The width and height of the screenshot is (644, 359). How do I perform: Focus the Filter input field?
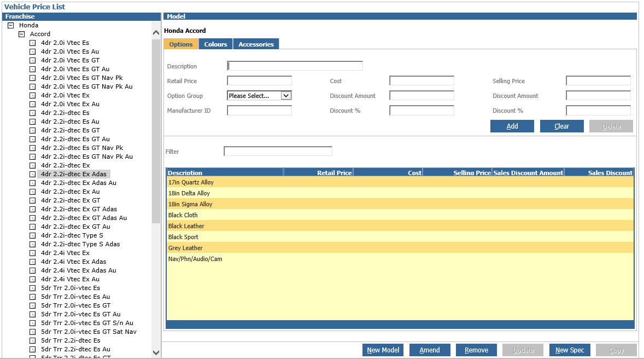(278, 152)
